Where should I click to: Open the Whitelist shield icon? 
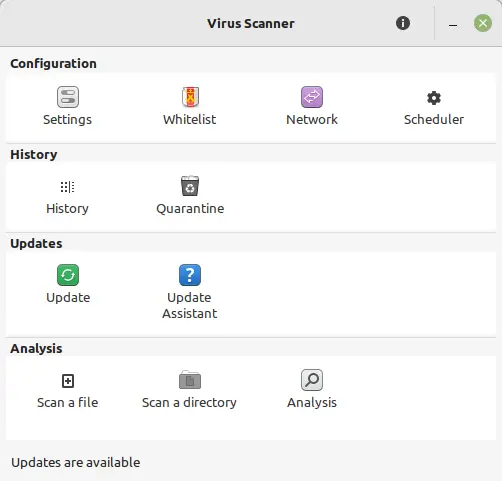(190, 97)
